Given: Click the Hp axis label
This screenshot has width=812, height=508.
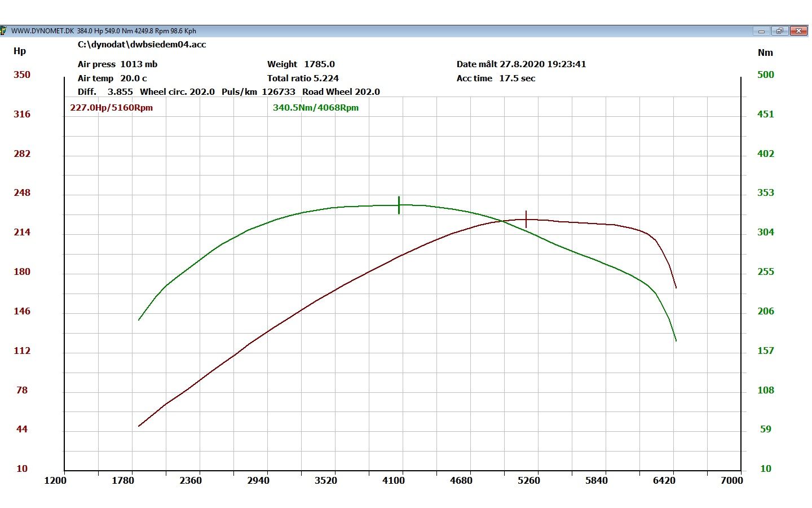Looking at the screenshot, I should point(20,51).
